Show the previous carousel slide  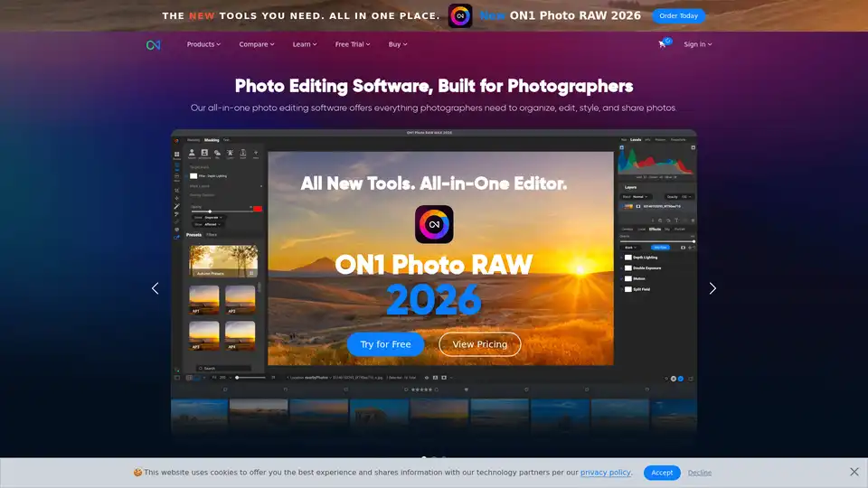point(155,288)
